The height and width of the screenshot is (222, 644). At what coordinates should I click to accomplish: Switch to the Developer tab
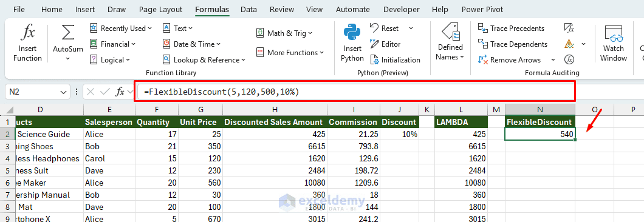401,10
